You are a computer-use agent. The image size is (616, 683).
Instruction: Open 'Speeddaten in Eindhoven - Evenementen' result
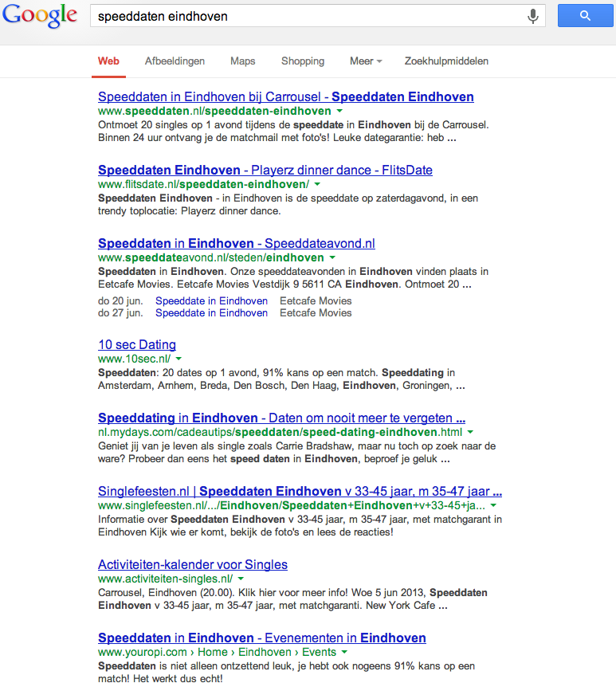pyautogui.click(x=262, y=638)
